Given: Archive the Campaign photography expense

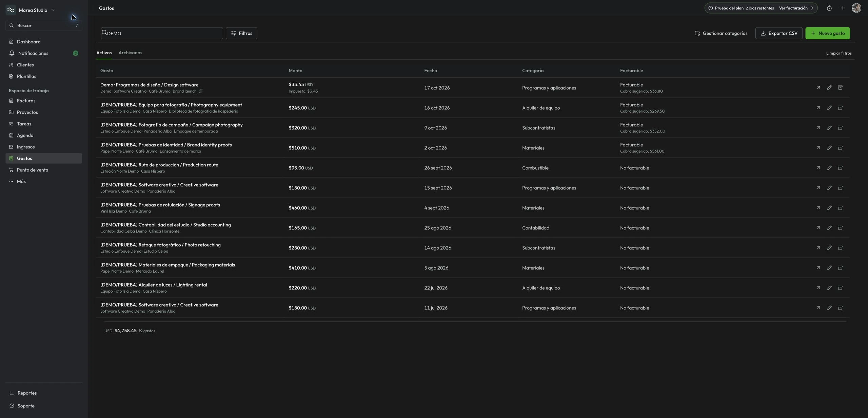Looking at the screenshot, I should [x=840, y=128].
